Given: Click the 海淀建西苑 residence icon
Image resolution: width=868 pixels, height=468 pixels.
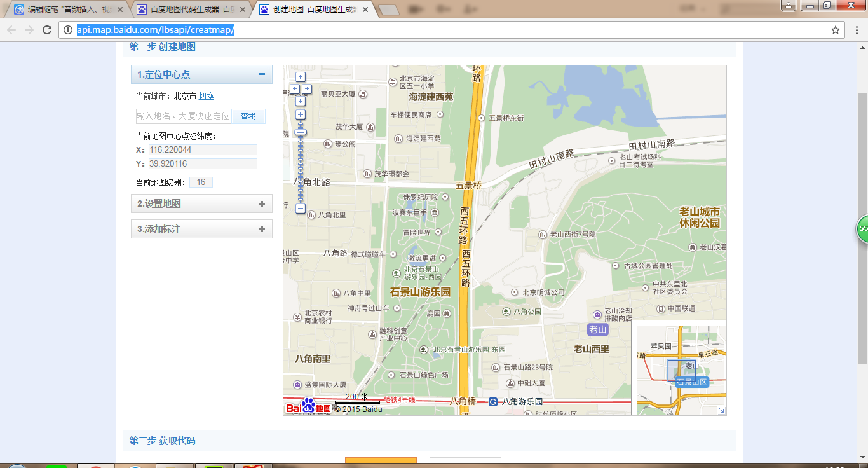Looking at the screenshot, I should [399, 139].
